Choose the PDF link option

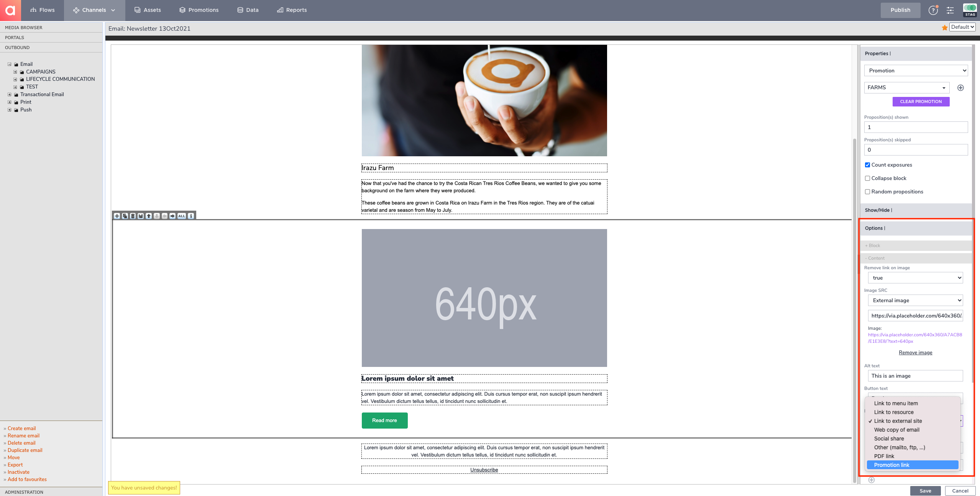913,456
